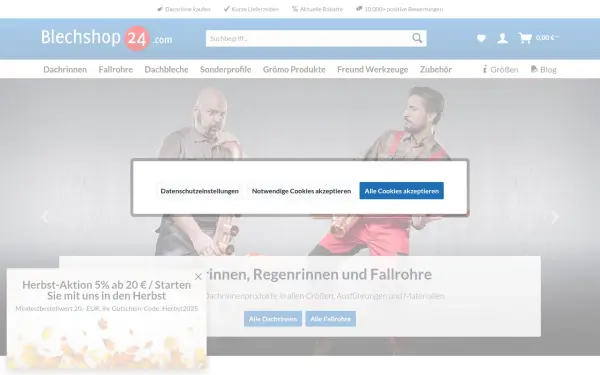Click Datenschutzeinstellungen button

[x=199, y=191]
